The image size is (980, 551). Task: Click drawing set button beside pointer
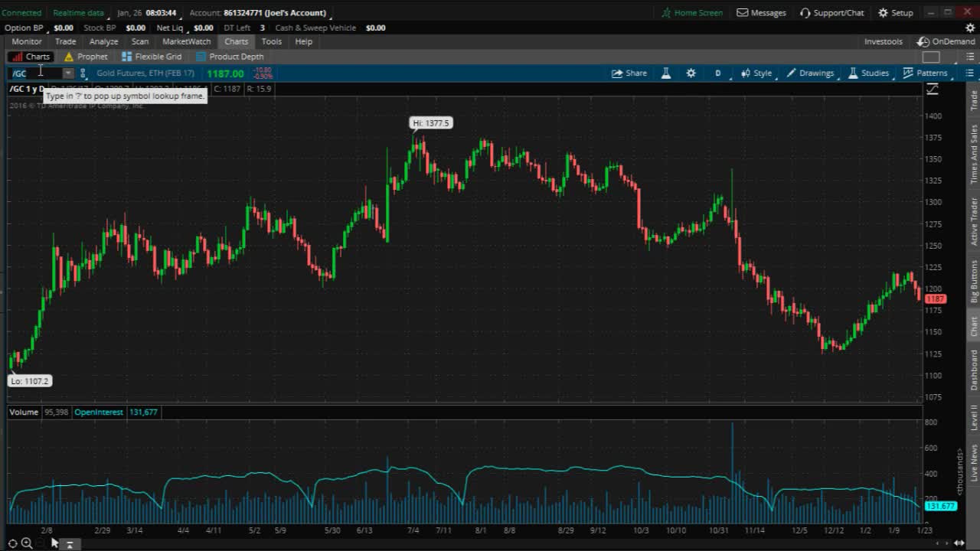(x=69, y=544)
